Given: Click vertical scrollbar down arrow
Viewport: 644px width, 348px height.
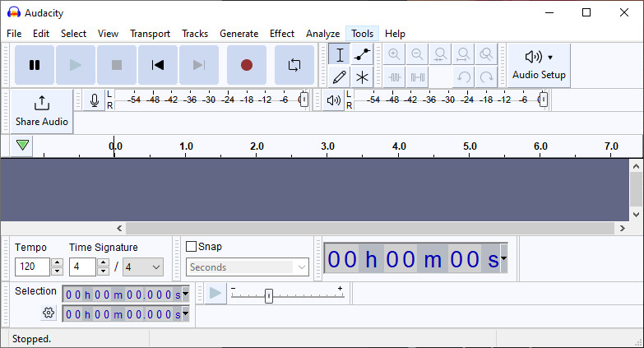Looking at the screenshot, I should 637,214.
